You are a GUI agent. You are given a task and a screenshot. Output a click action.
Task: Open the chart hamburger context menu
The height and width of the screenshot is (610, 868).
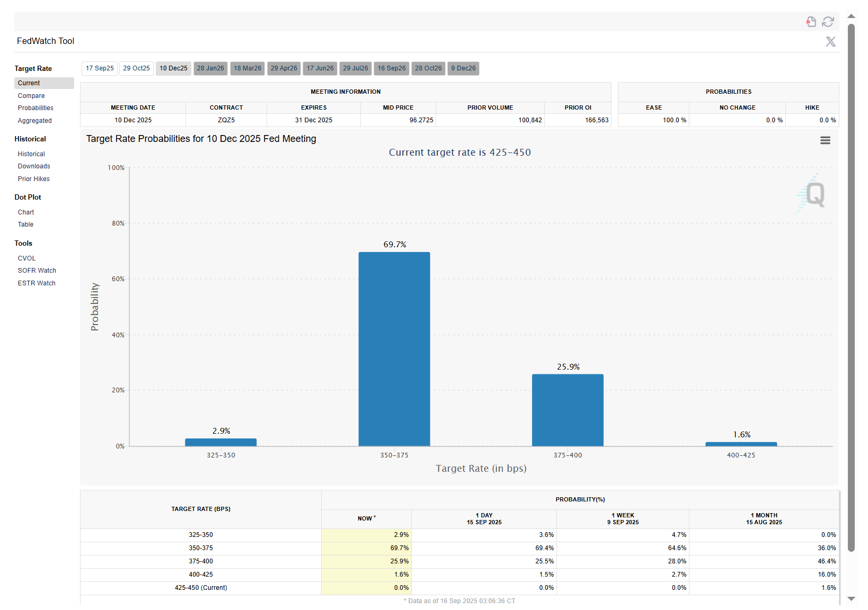pyautogui.click(x=825, y=140)
